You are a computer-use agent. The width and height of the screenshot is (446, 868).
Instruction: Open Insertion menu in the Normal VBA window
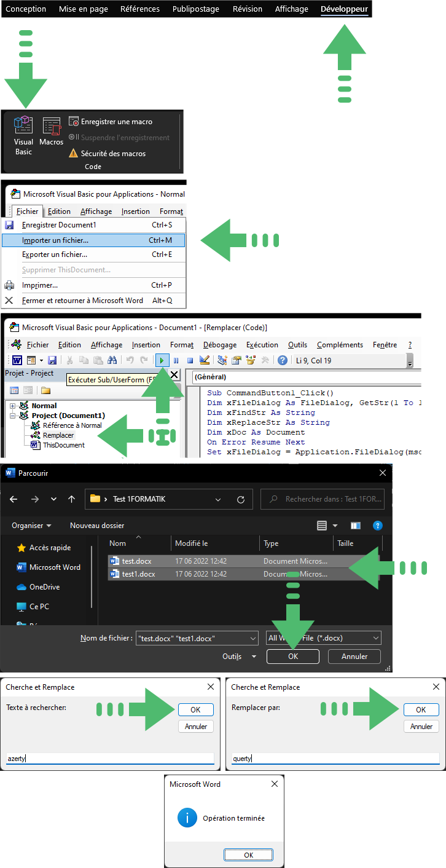(136, 211)
